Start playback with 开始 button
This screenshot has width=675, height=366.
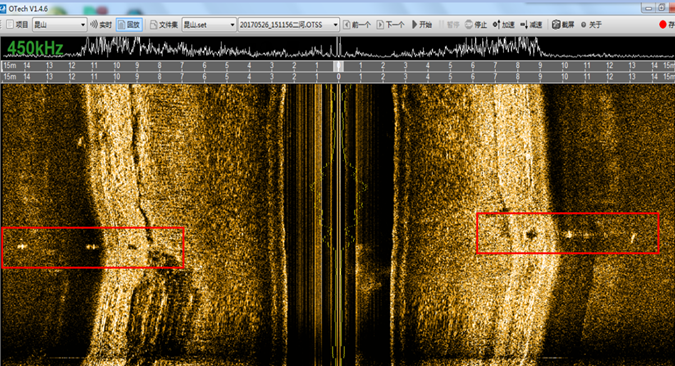pyautogui.click(x=422, y=25)
